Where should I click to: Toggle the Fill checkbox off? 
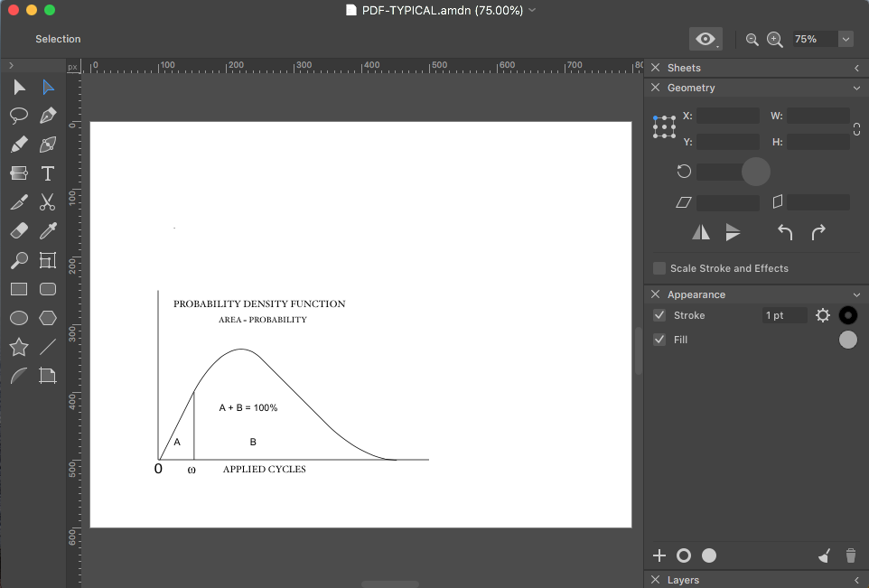pos(659,340)
